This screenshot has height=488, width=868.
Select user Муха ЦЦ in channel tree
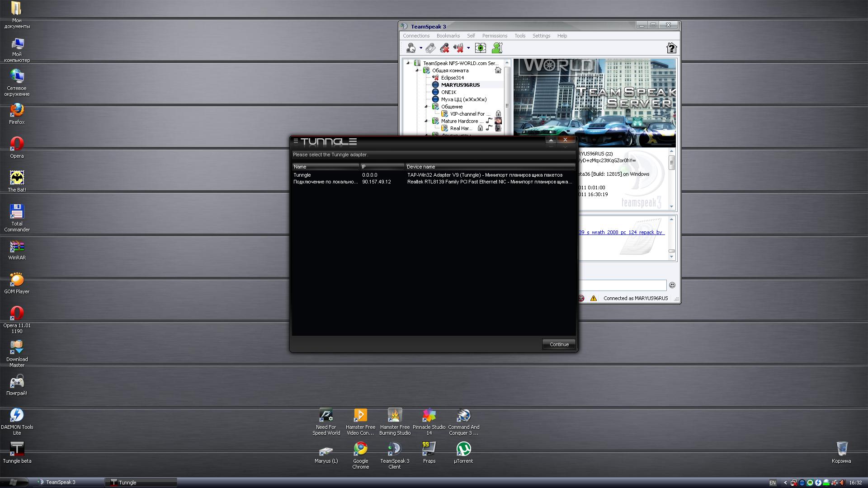pos(464,99)
